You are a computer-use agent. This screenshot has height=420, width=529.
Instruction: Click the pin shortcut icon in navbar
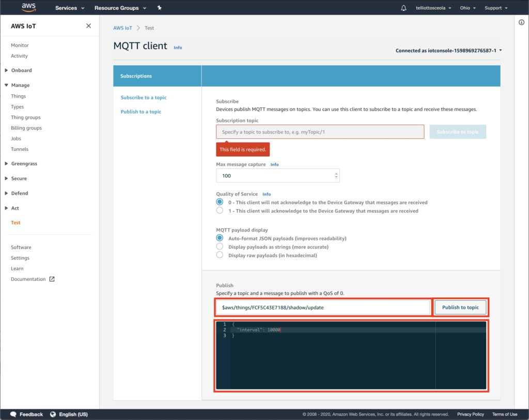click(x=159, y=8)
